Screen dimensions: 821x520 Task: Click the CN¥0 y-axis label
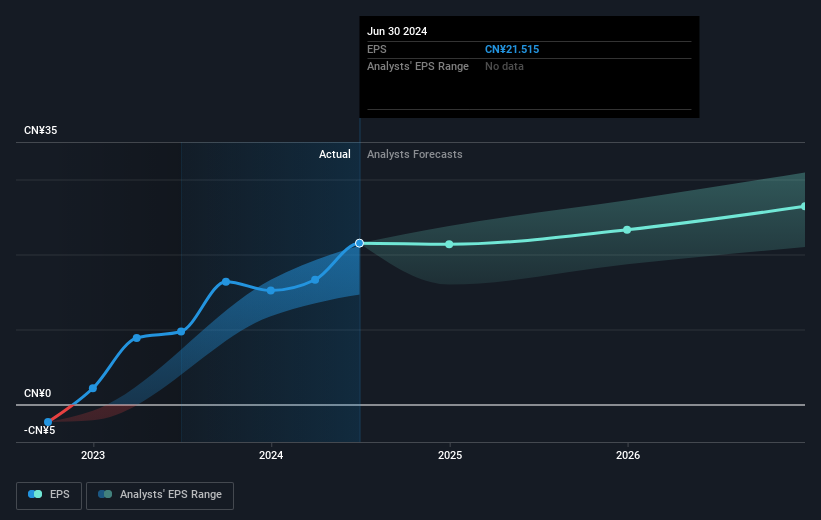pyautogui.click(x=37, y=393)
